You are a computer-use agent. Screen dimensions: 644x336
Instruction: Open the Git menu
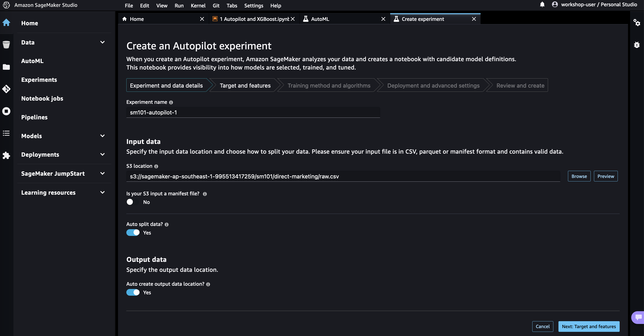point(216,6)
